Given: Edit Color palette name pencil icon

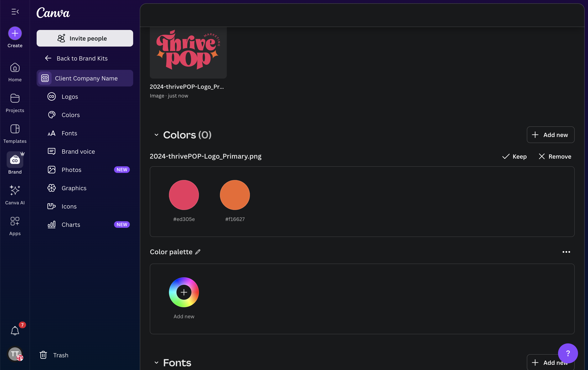Looking at the screenshot, I should [x=198, y=252].
